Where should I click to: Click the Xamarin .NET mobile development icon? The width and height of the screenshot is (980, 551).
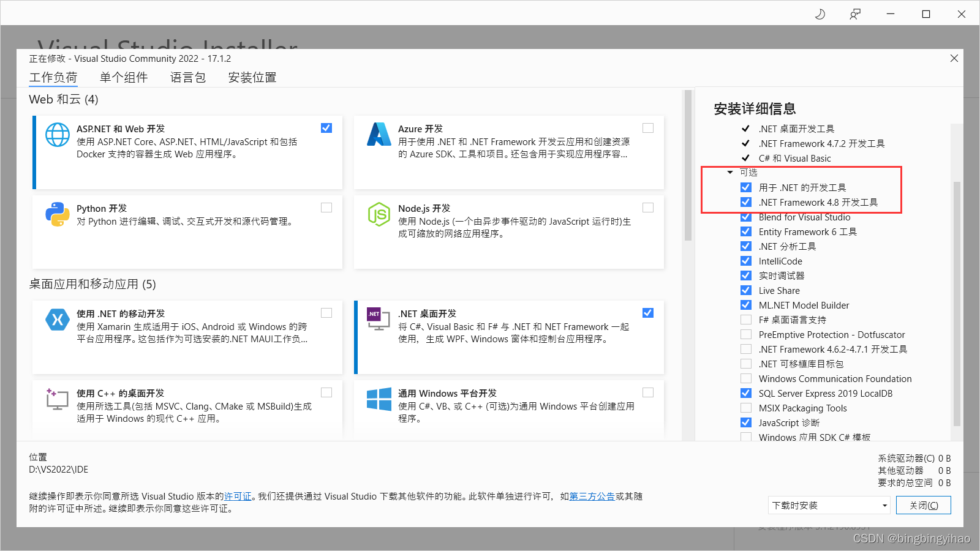(58, 319)
